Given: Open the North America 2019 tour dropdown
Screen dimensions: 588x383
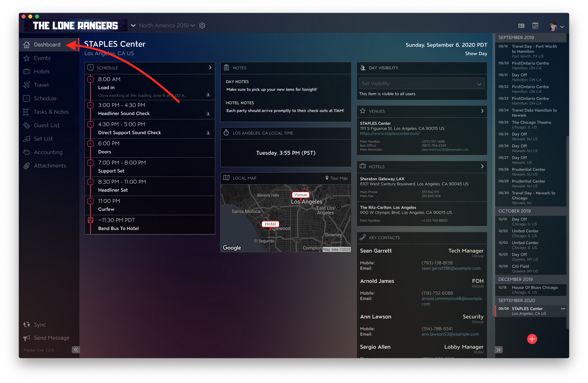Looking at the screenshot, I should 167,25.
